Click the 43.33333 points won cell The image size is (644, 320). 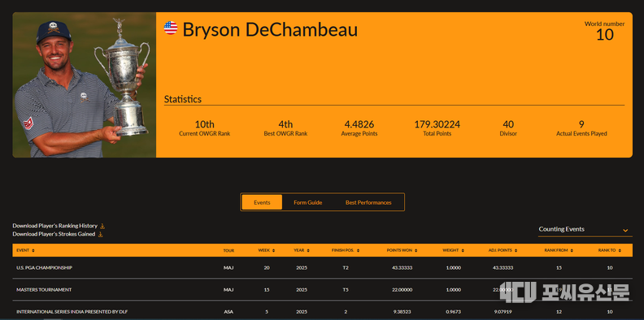[x=402, y=267]
